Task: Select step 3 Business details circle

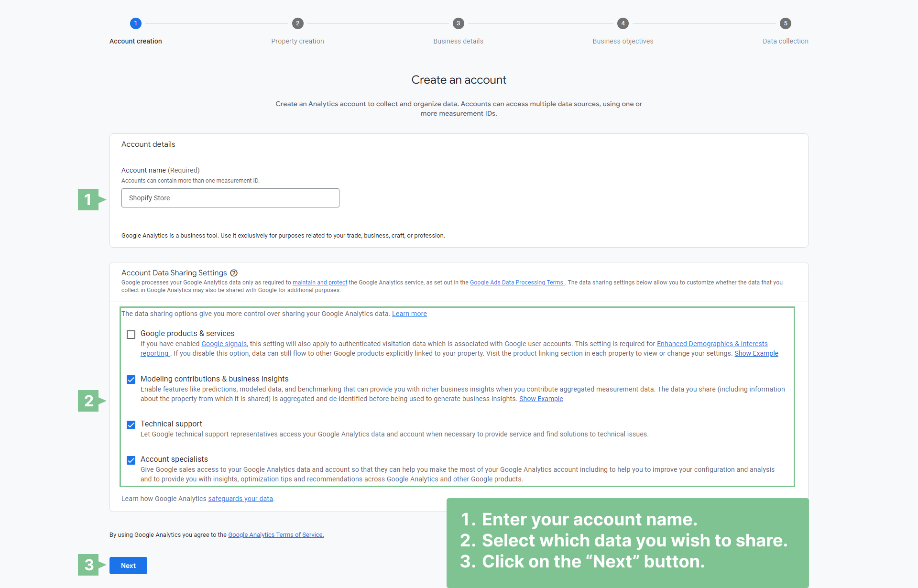Action: (459, 23)
